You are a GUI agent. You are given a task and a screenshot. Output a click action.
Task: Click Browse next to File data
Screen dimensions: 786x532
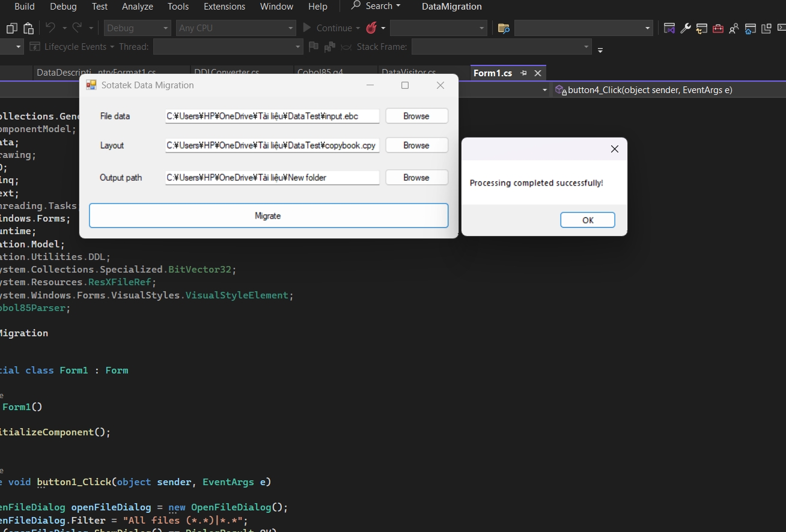(x=416, y=116)
